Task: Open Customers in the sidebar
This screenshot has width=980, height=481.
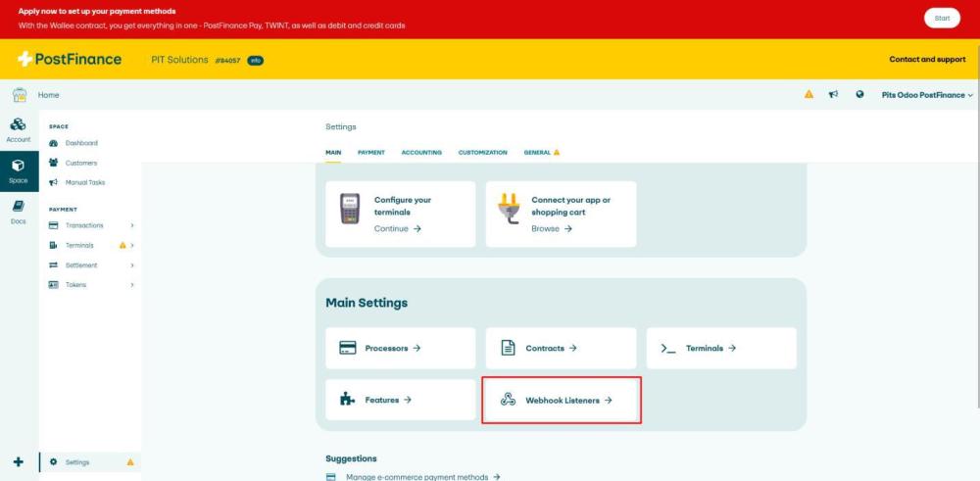Action: pyautogui.click(x=81, y=163)
